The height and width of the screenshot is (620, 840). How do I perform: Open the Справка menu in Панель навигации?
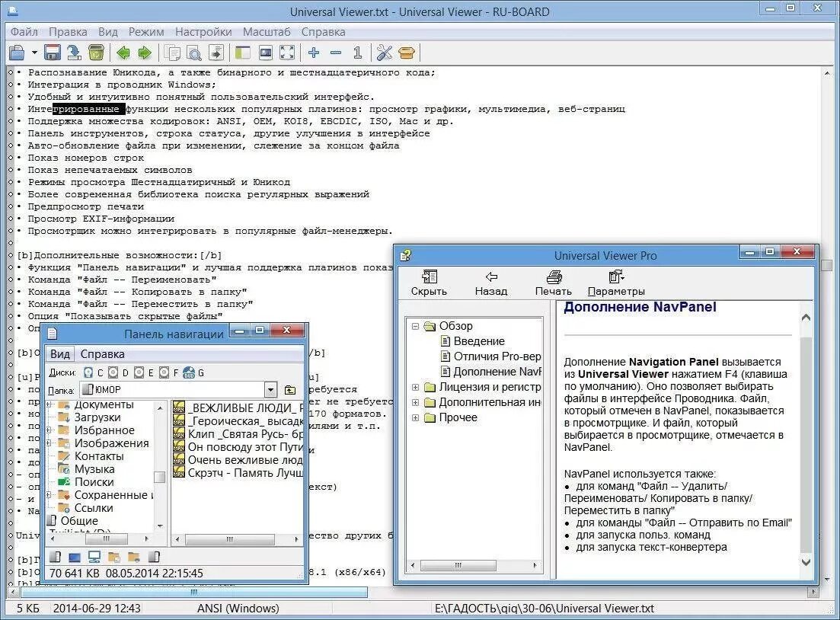point(102,353)
